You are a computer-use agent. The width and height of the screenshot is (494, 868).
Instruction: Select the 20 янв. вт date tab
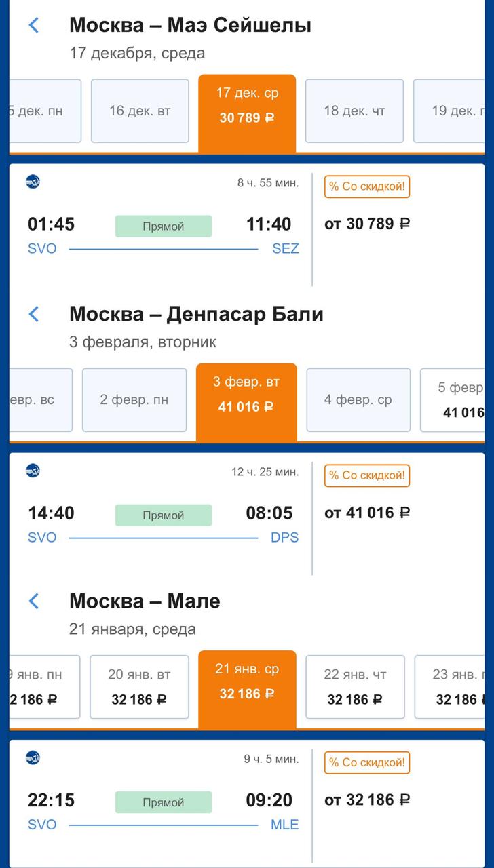point(139,686)
